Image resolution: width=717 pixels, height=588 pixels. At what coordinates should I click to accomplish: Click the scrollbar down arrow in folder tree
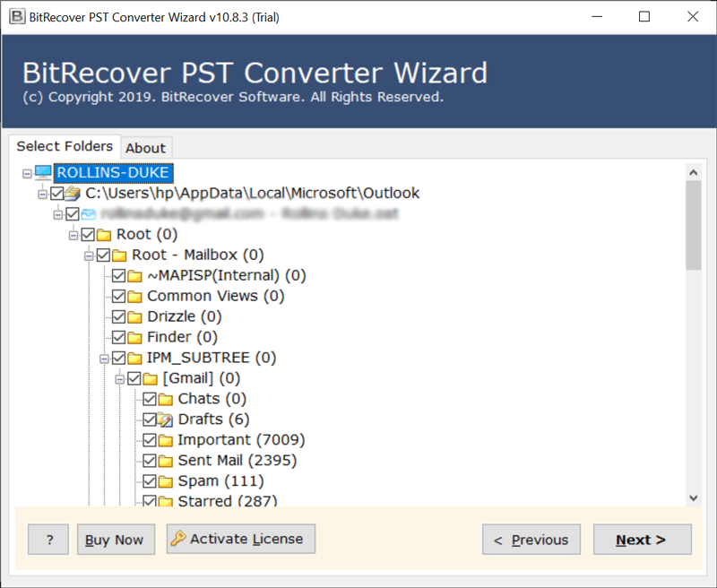click(x=693, y=497)
